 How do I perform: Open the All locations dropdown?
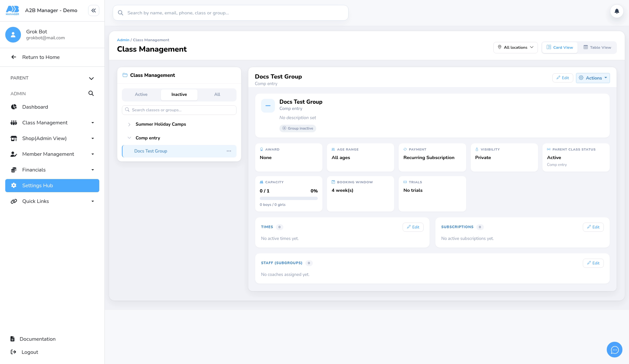click(515, 47)
